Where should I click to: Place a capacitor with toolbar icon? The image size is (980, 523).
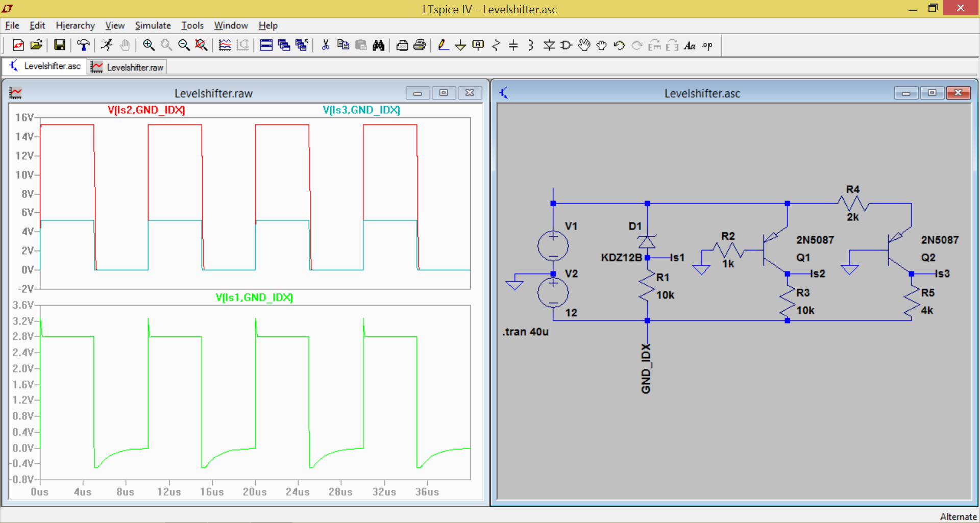[513, 45]
